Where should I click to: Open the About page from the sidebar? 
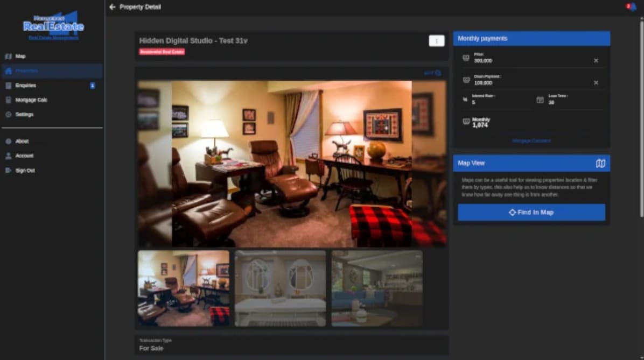[9, 141]
